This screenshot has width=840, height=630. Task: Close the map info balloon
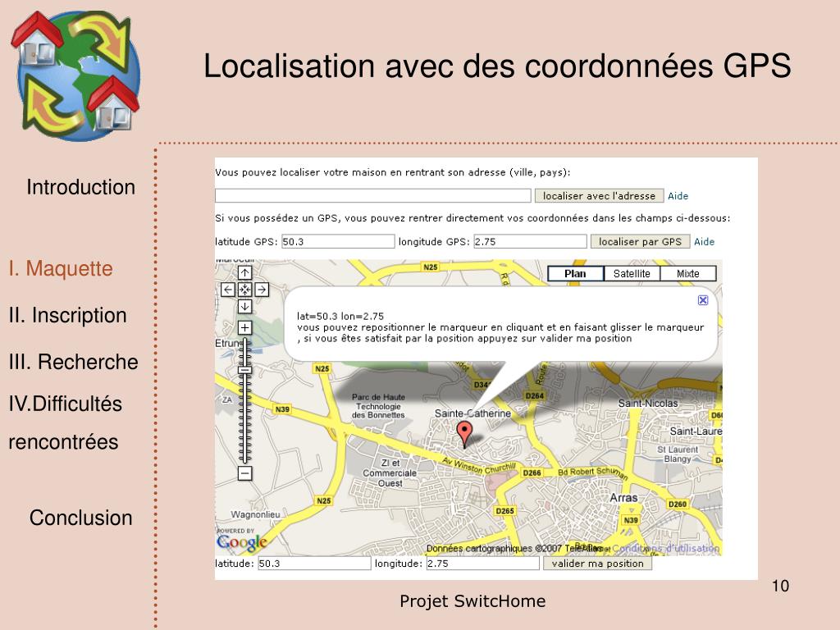(703, 300)
